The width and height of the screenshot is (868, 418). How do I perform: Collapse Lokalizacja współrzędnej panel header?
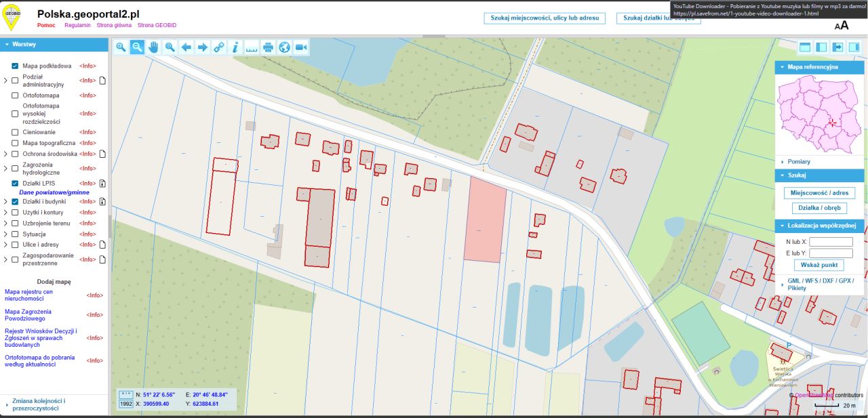[x=820, y=226]
